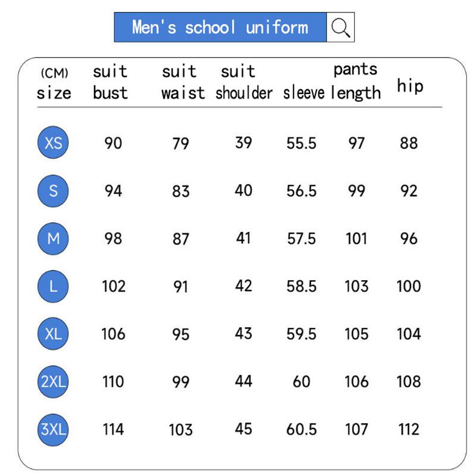The image size is (476, 476).
Task: Choose the 3XL size circle badge
Action: click(54, 429)
